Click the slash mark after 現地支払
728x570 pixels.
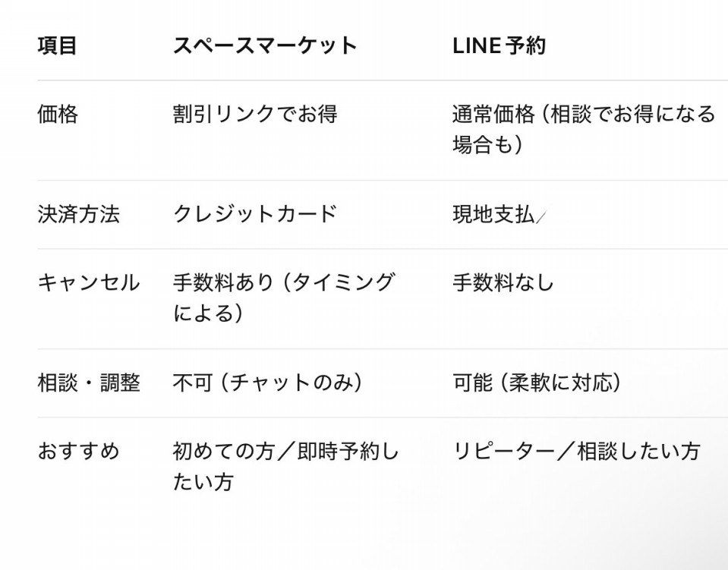541,216
